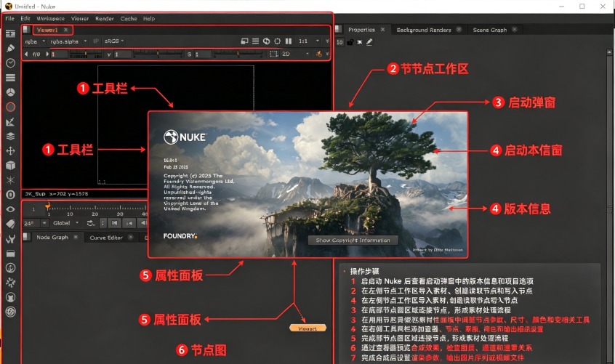The width and height of the screenshot is (615, 364).
Task: Click the orange timeline playhead marker
Action: pyautogui.click(x=47, y=206)
